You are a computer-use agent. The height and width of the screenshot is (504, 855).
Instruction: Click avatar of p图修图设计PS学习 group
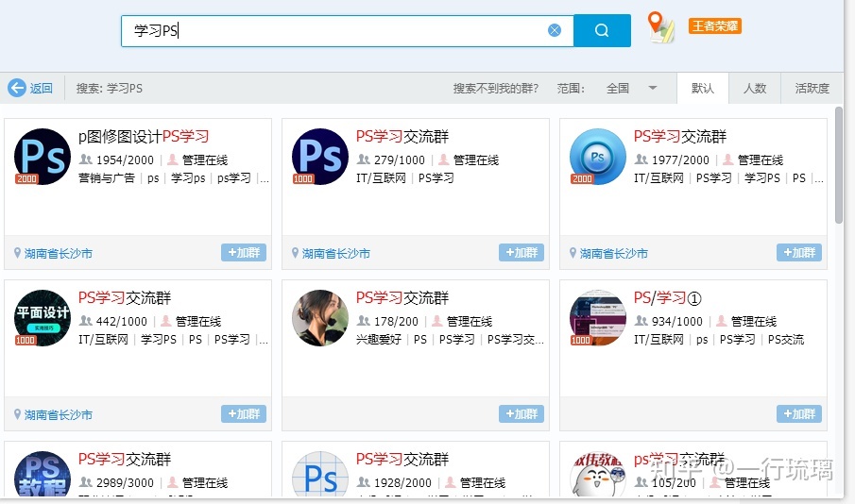coord(43,157)
